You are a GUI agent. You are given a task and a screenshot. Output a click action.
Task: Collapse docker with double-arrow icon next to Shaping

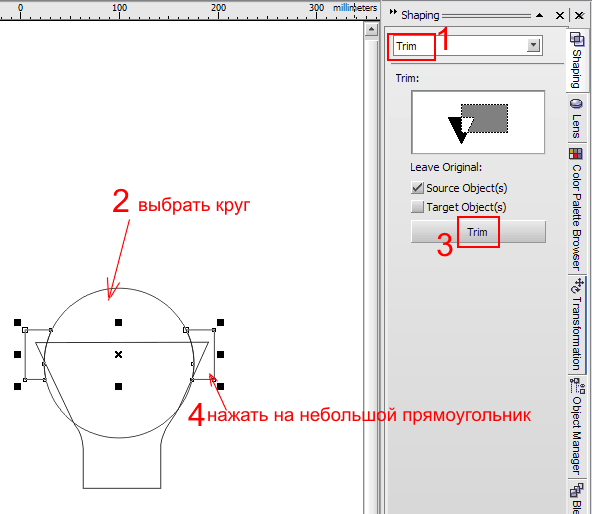[393, 12]
